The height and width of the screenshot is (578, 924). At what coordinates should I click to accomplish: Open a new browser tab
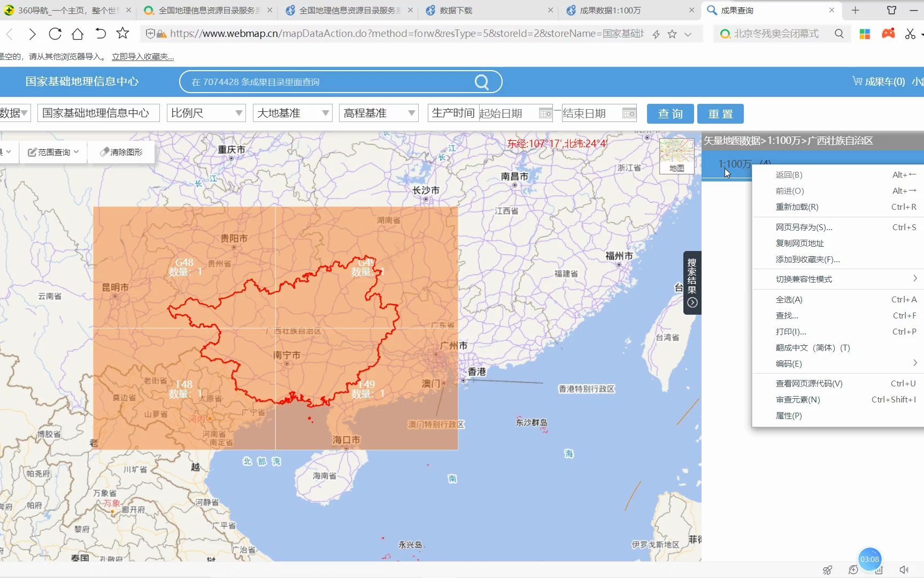(x=856, y=10)
